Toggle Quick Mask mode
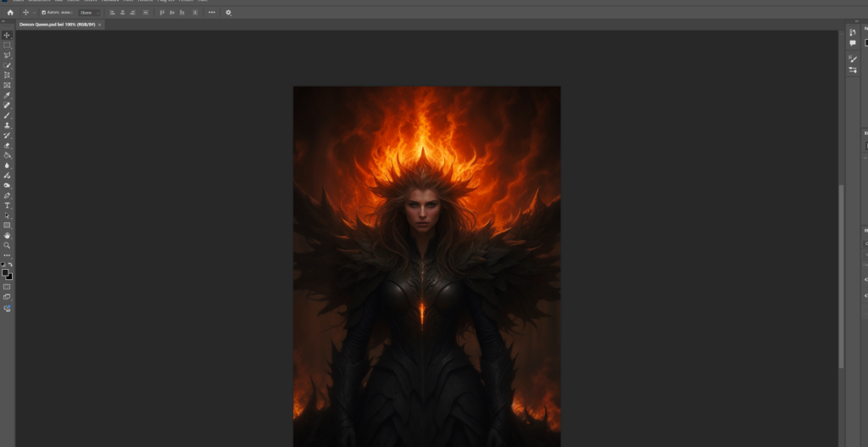The height and width of the screenshot is (447, 868). 8,287
